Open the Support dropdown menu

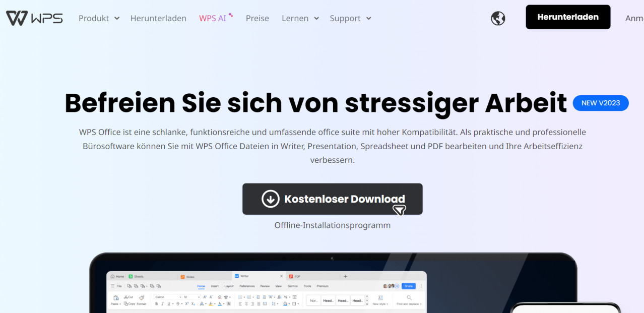[350, 18]
